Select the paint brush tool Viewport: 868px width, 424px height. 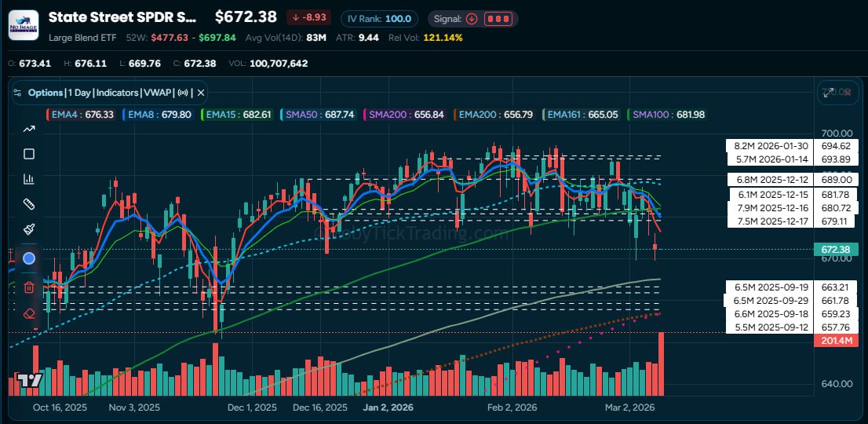click(x=29, y=229)
